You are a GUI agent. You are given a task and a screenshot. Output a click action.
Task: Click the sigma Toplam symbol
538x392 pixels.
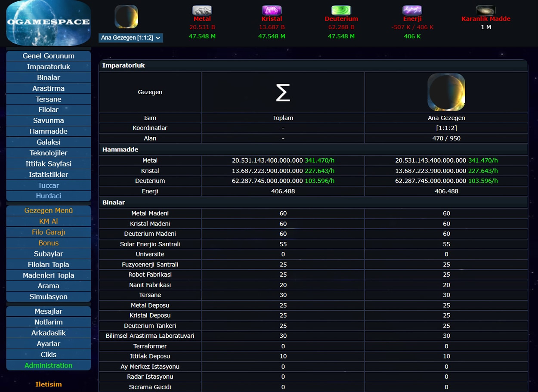283,93
